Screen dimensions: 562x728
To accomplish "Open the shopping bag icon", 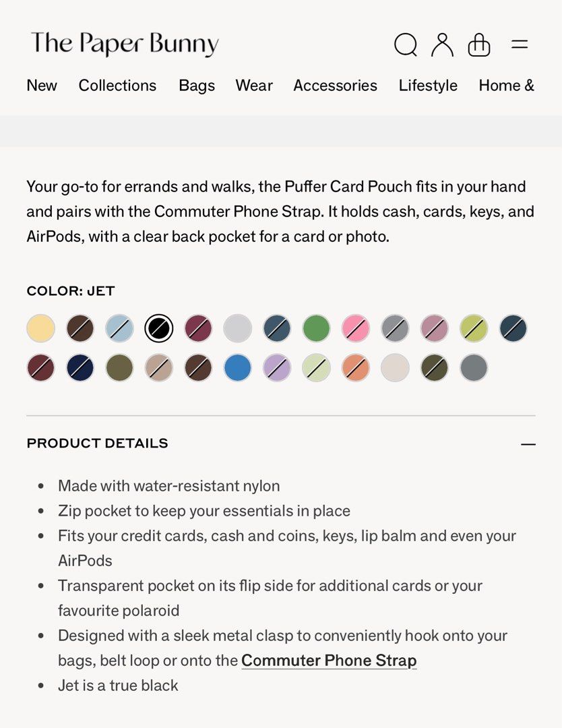I will pos(479,45).
